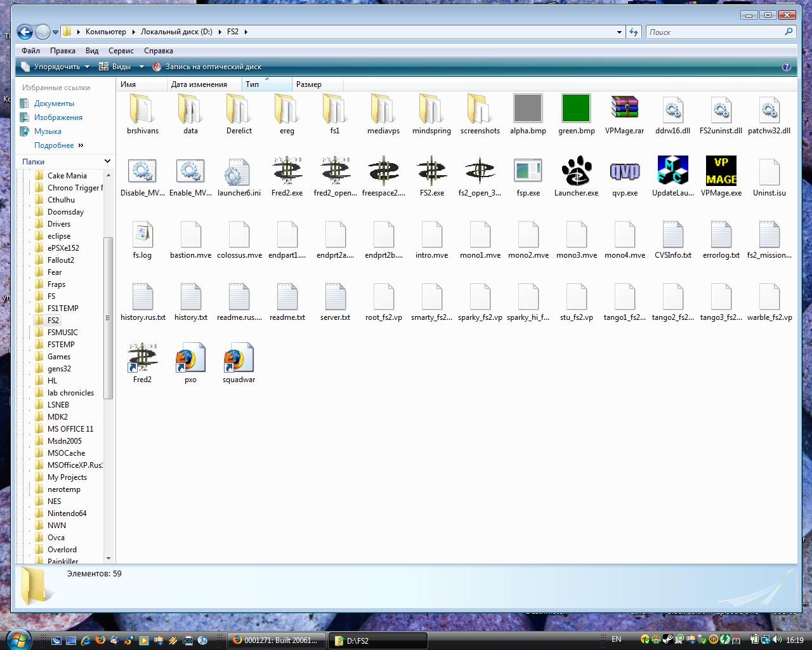Open the Виды dropdown arrow

click(141, 67)
